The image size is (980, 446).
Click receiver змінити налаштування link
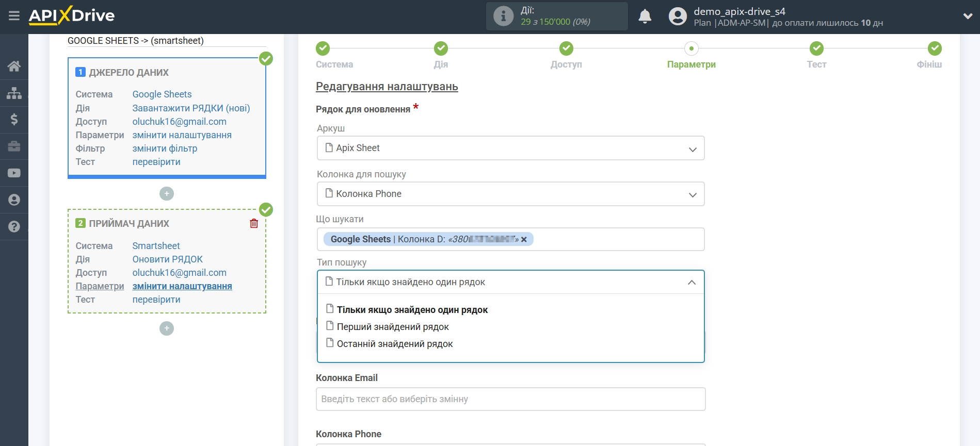[x=182, y=286]
